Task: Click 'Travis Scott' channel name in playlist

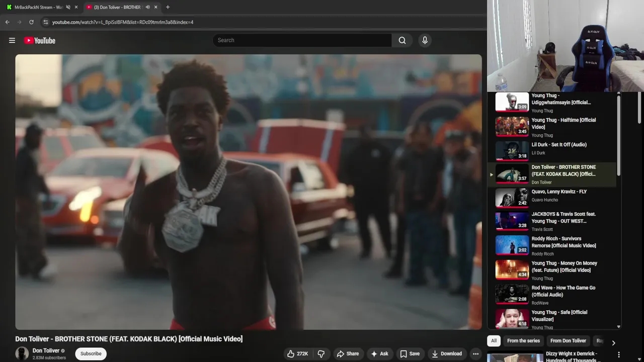Action: coord(542,229)
